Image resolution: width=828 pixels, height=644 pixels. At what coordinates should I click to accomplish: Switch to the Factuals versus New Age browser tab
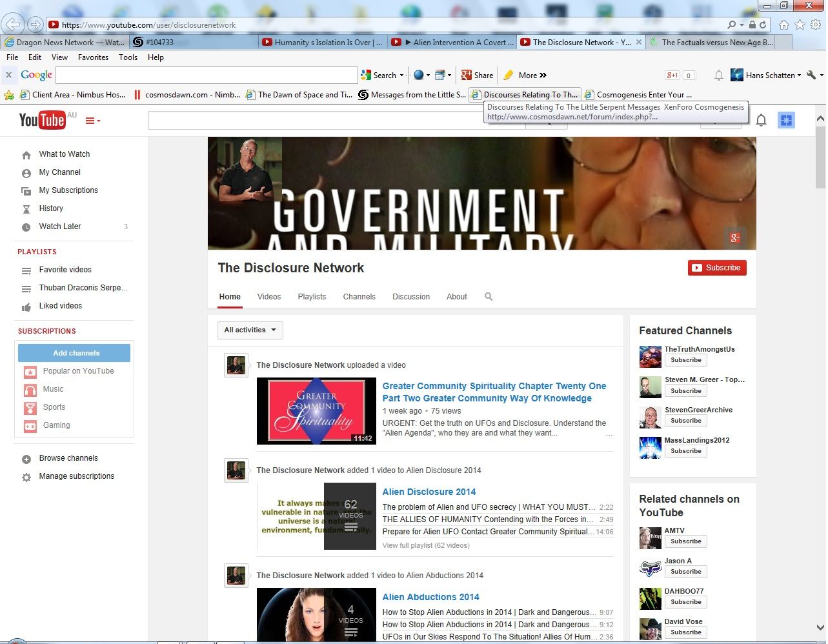point(710,42)
